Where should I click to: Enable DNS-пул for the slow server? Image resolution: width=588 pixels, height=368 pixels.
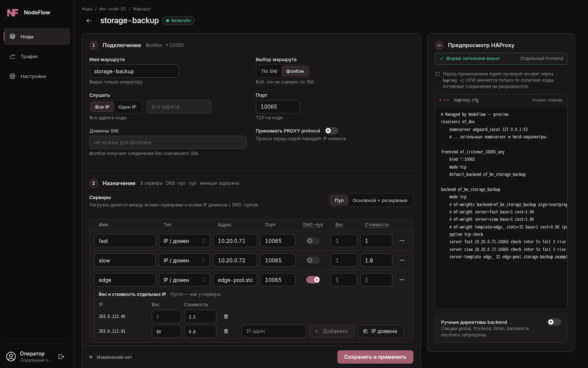[x=313, y=260]
